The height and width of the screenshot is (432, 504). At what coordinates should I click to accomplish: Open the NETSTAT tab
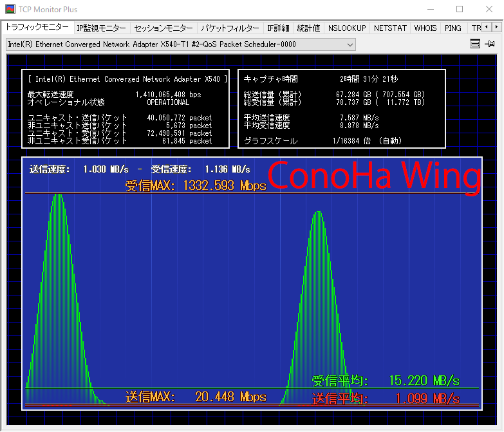(389, 28)
